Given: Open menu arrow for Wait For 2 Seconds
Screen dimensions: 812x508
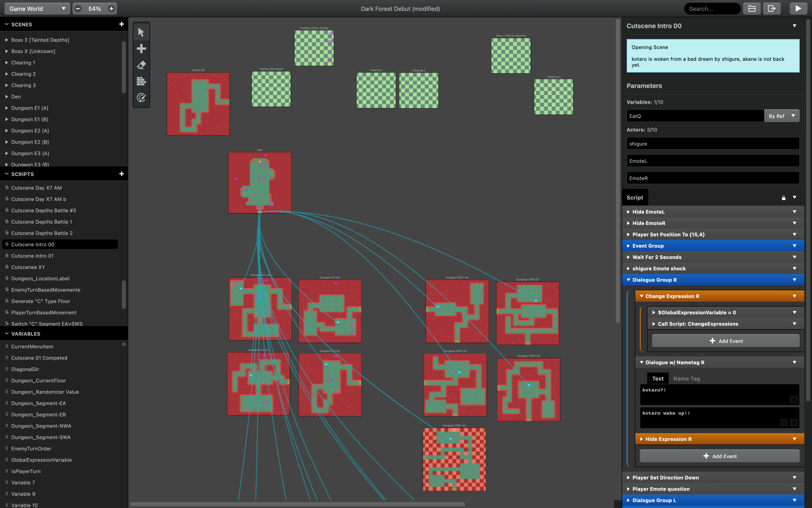Looking at the screenshot, I should pyautogui.click(x=794, y=257).
